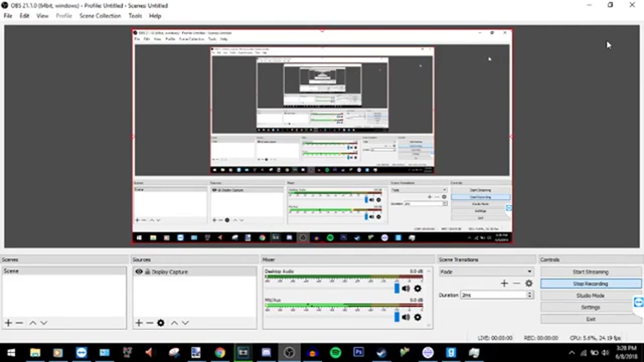The height and width of the screenshot is (362, 644).
Task: Switch to OBS Studio taskbar icon
Action: click(289, 353)
